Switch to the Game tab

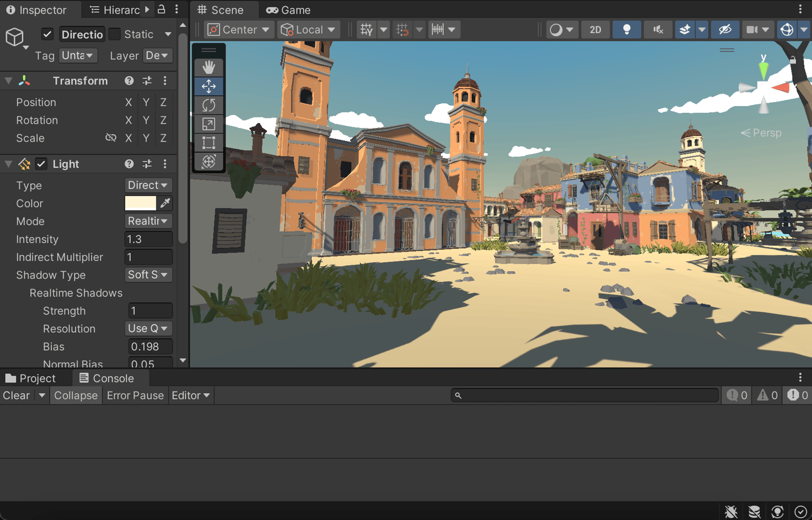coord(289,10)
